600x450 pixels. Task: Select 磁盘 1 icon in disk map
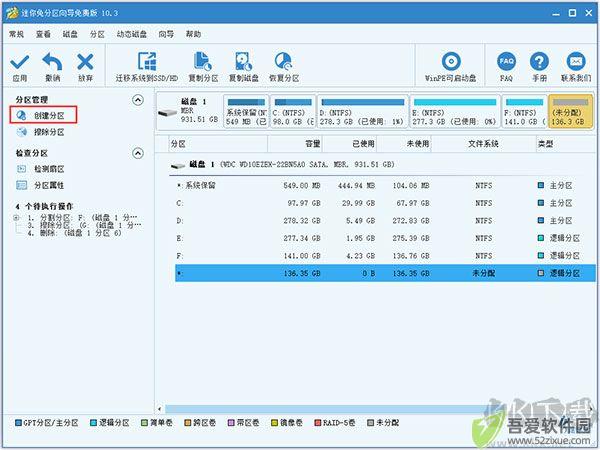168,113
